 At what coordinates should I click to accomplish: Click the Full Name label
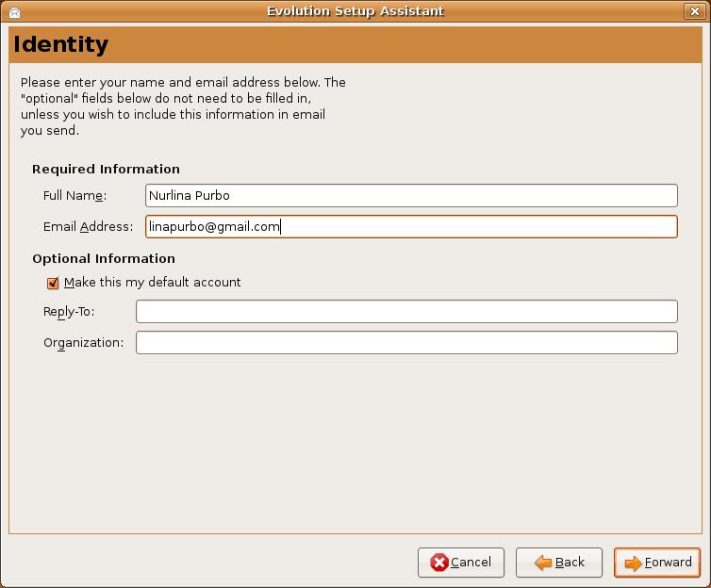pos(74,196)
